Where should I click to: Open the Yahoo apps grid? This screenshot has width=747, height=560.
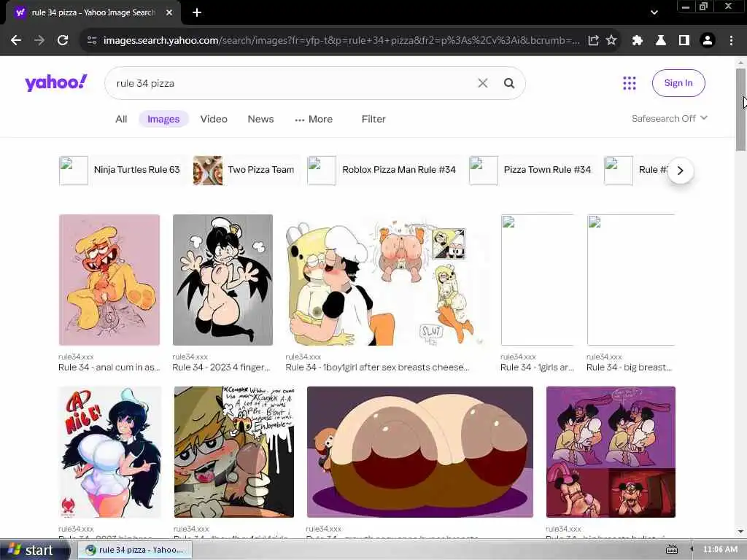(x=630, y=83)
